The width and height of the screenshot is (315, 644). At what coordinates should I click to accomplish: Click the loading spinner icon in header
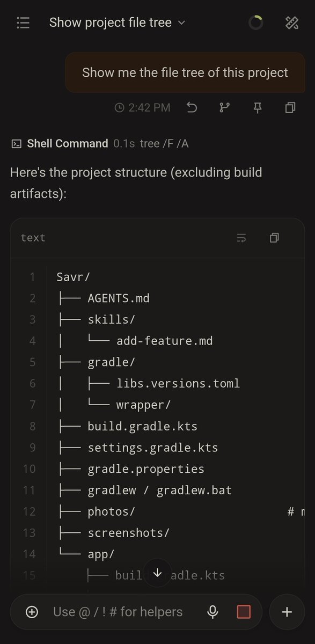coord(256,23)
